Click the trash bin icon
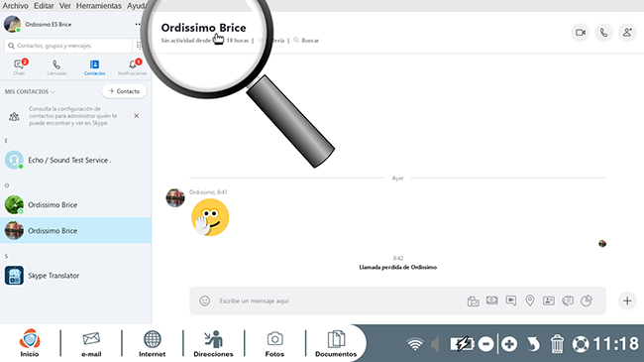The height and width of the screenshot is (362, 644). [557, 344]
